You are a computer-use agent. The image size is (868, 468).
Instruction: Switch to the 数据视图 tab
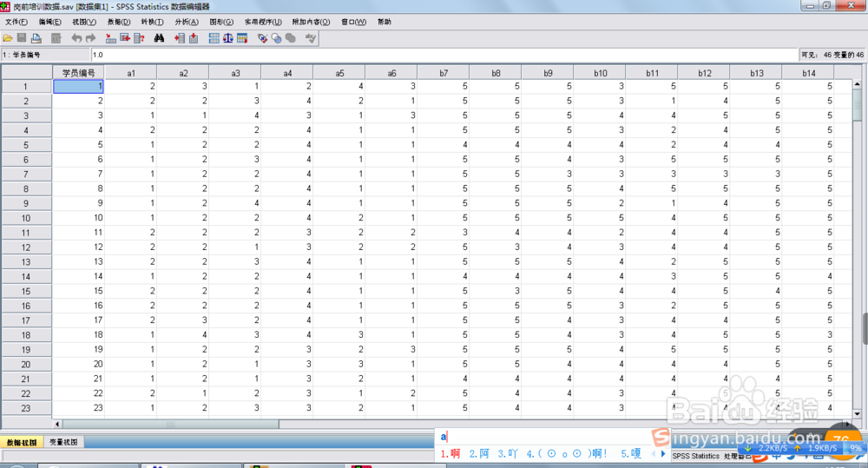pyautogui.click(x=23, y=442)
